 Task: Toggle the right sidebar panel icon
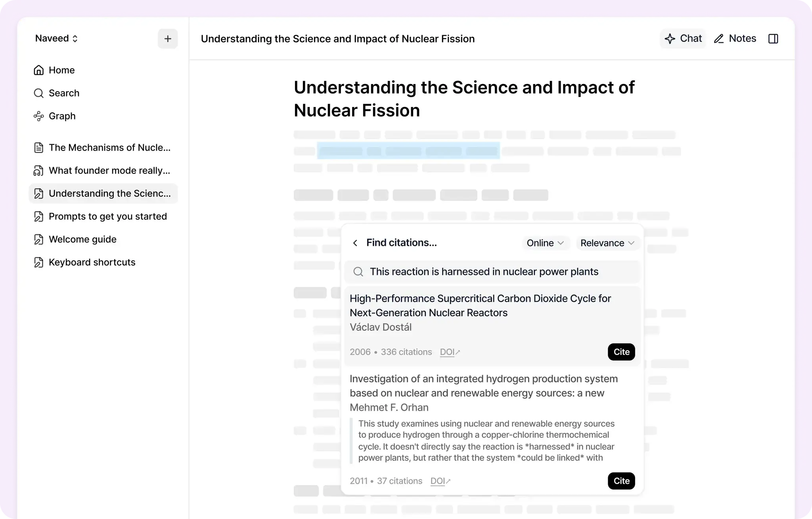773,39
